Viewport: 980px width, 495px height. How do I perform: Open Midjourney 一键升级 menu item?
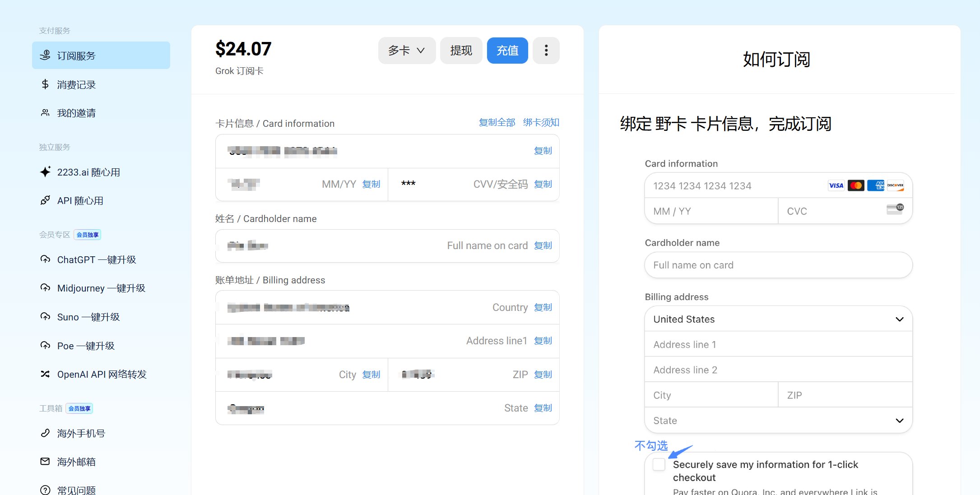pyautogui.click(x=101, y=288)
